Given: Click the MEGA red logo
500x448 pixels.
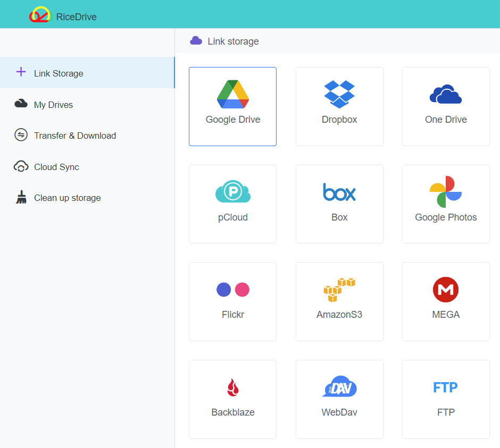Looking at the screenshot, I should tap(445, 290).
